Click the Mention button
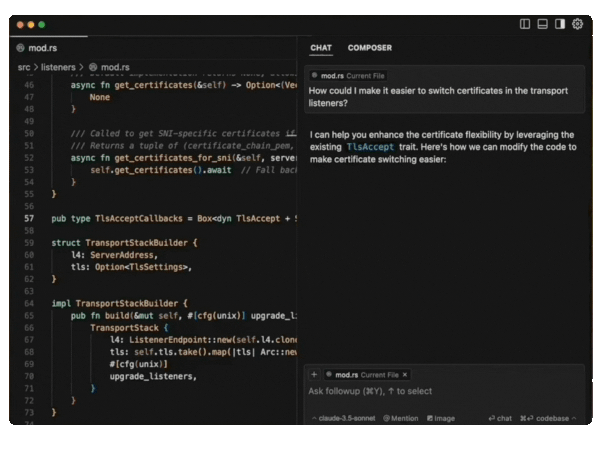The image size is (600, 450). [401, 418]
